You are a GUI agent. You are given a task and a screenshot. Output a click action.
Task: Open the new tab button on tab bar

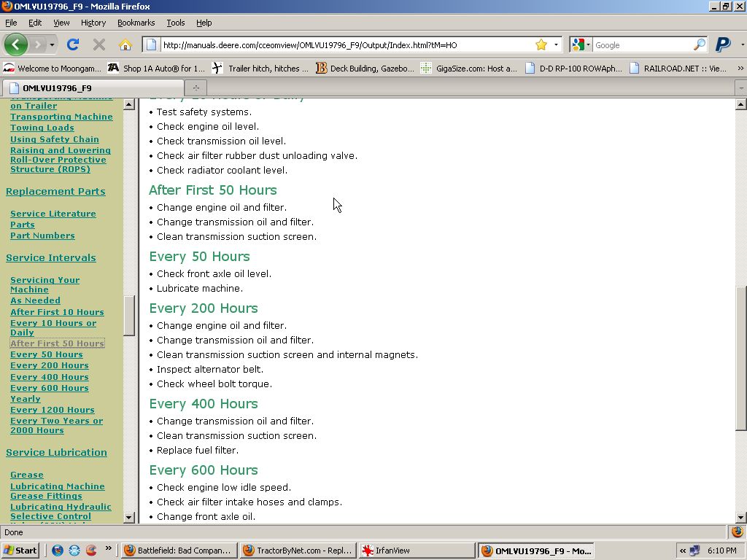click(x=196, y=87)
